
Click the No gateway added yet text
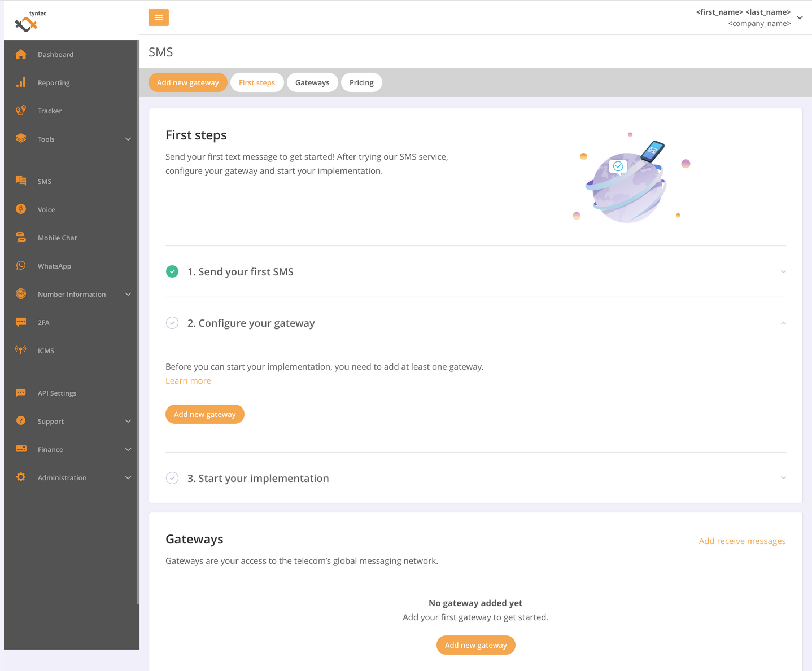(475, 603)
